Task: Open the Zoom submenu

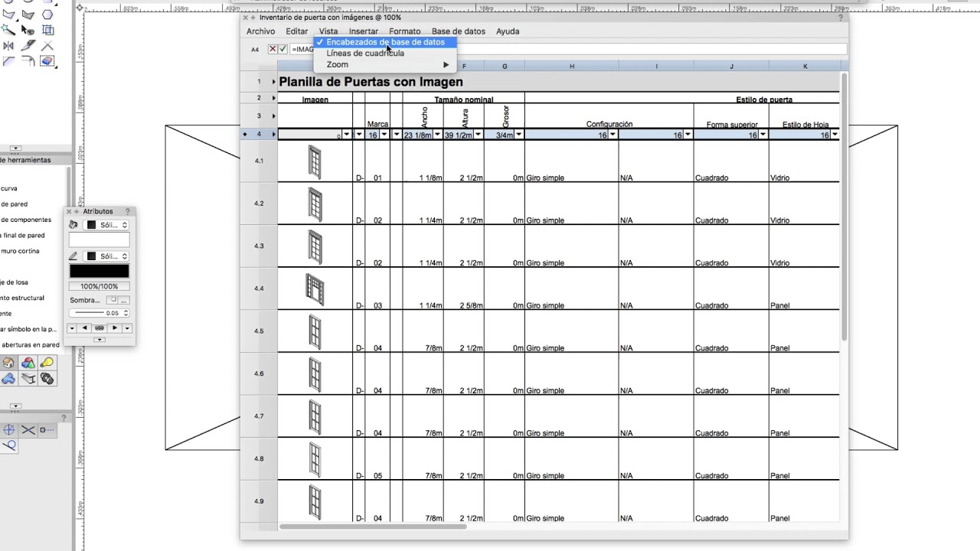Action: [x=385, y=64]
